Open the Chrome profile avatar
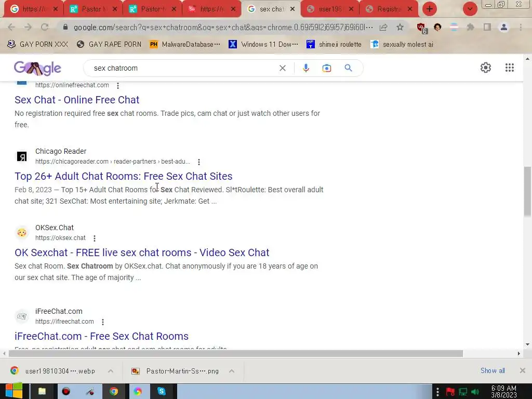The height and width of the screenshot is (399, 532). click(x=504, y=27)
